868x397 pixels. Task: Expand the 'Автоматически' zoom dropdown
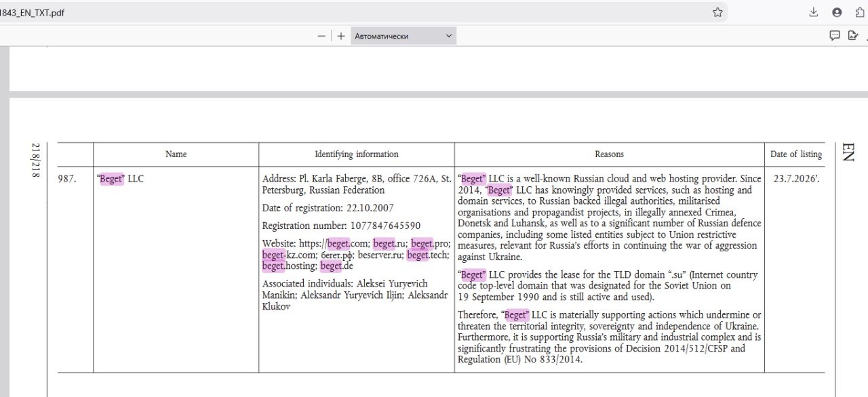pyautogui.click(x=403, y=36)
